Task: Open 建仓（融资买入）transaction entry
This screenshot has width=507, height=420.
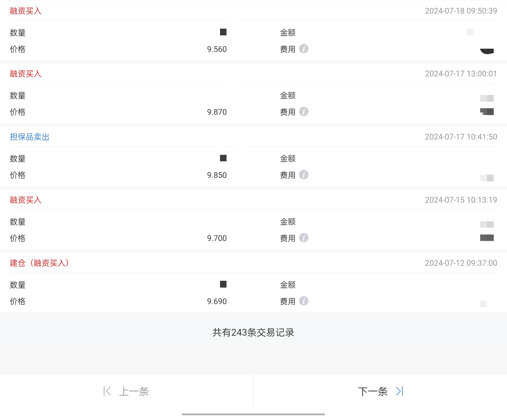Action: click(39, 263)
